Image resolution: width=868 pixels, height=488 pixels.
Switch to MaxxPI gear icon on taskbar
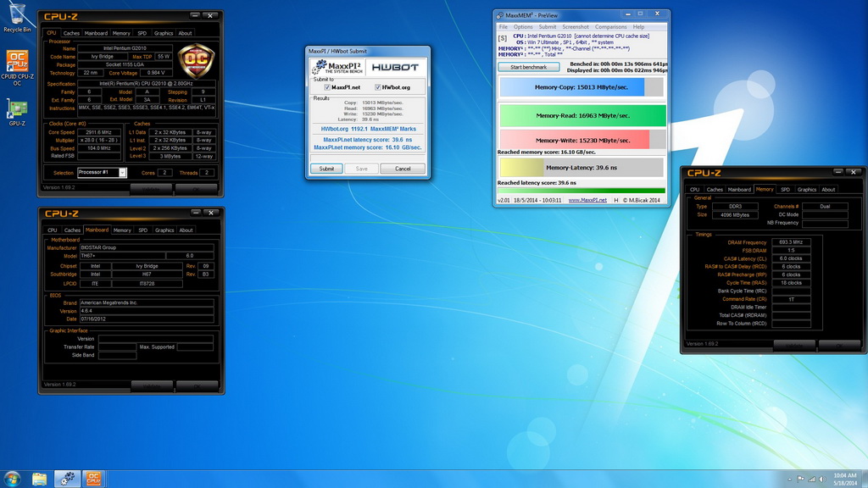[67, 479]
